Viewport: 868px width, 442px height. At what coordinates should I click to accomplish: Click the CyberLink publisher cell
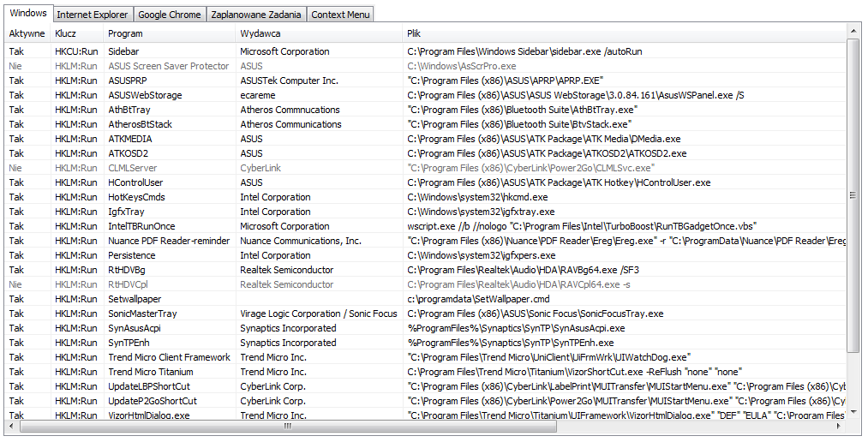click(x=260, y=168)
